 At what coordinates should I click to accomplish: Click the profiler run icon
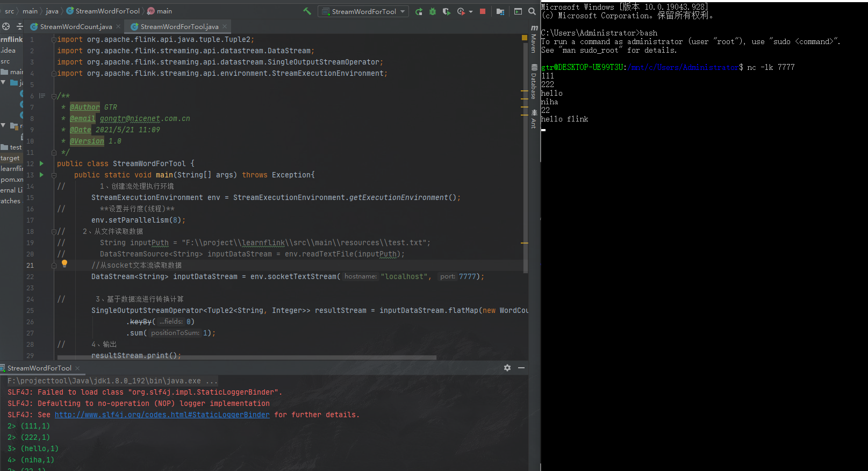[x=461, y=11]
